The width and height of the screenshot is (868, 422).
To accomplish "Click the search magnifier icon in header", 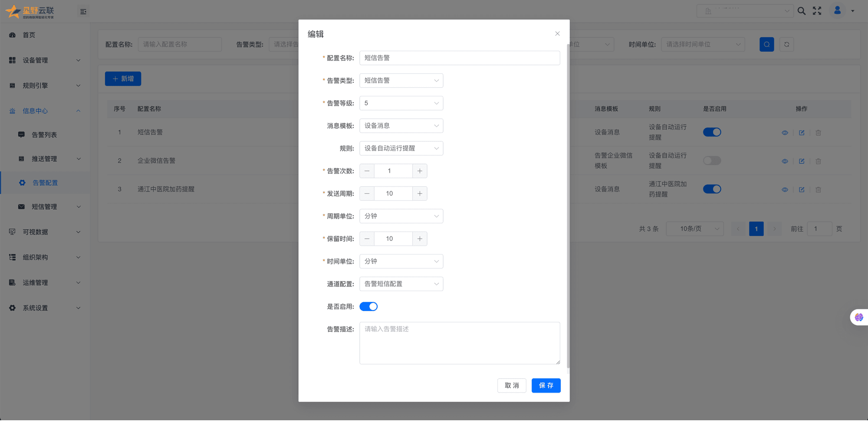I will [801, 11].
